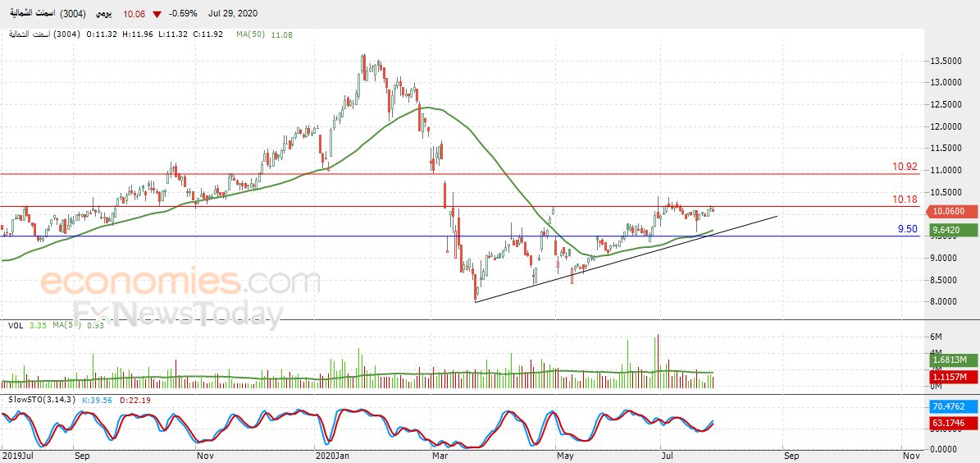
Task: Click the 12.0000 price axis label
Action: pos(946,127)
